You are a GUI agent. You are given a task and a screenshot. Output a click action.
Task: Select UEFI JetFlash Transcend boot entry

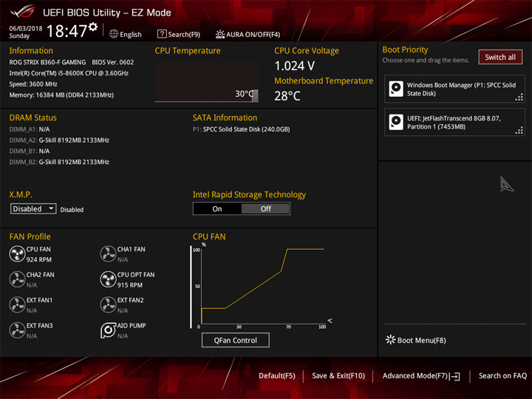point(454,122)
